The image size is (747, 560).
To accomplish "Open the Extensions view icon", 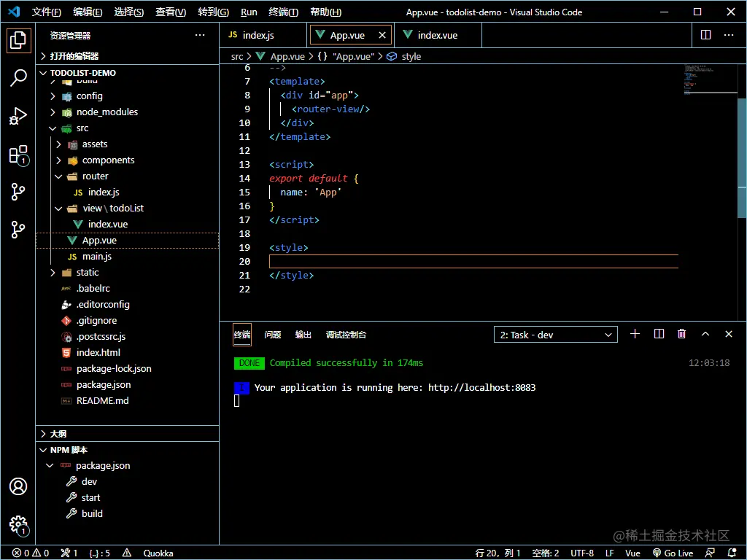I will click(18, 155).
